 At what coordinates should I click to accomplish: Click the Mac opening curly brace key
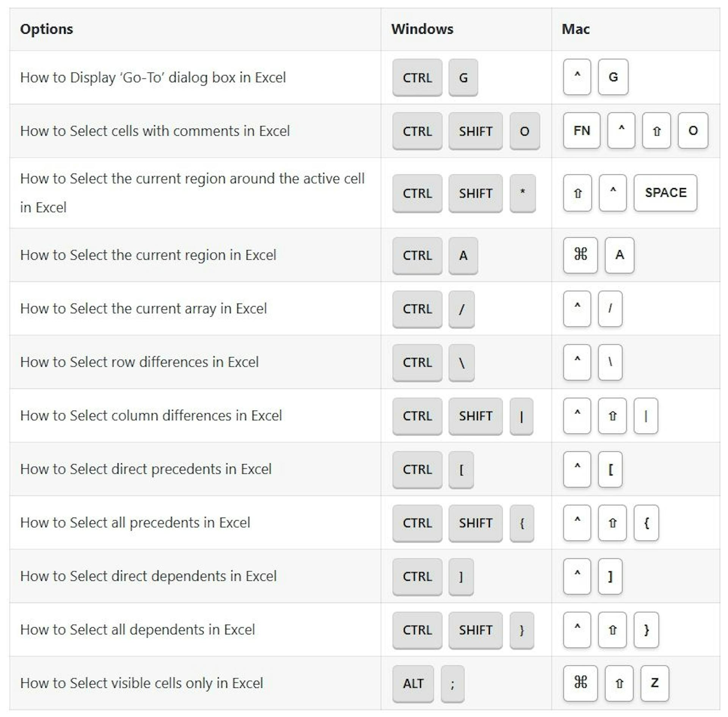646,523
